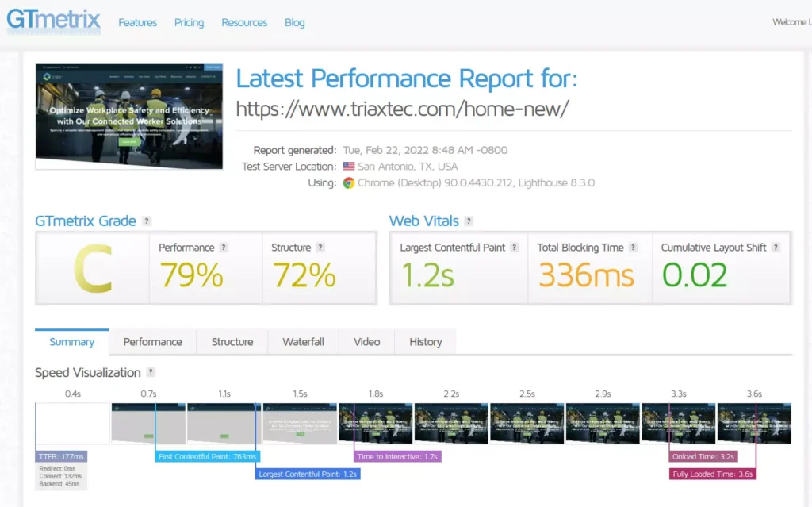Click help icon next to Performance score
Screen dimensions: 812x507
click(x=224, y=248)
